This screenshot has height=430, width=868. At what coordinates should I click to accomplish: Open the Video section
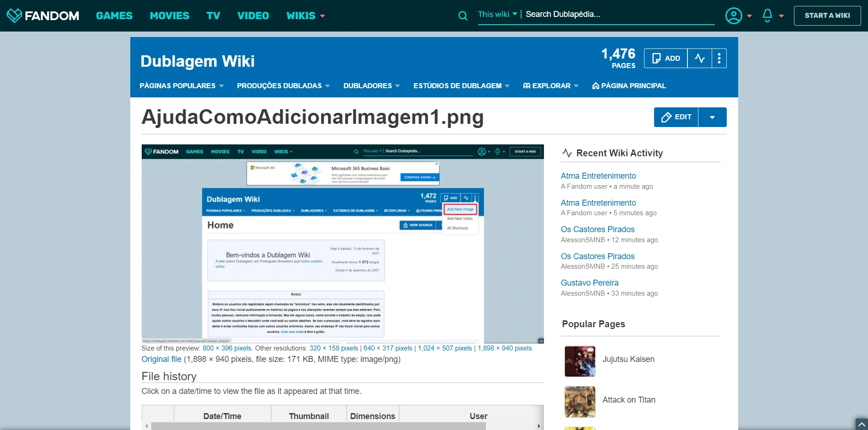[253, 16]
